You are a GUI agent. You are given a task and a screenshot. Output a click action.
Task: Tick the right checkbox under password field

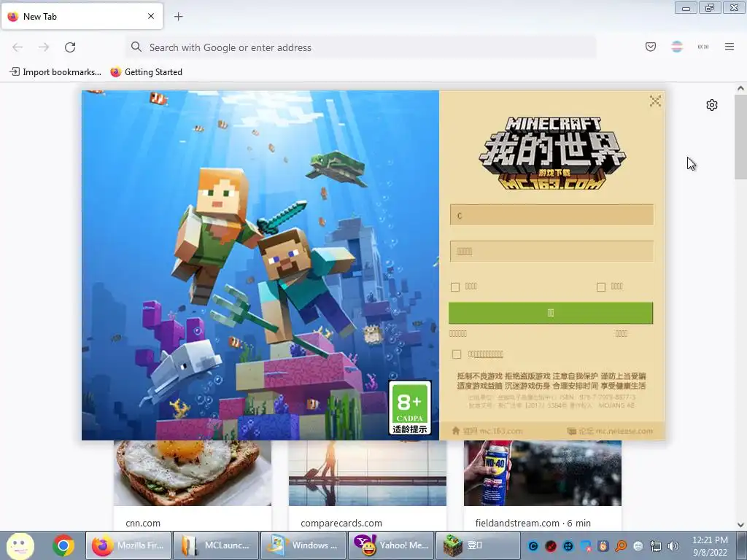point(601,287)
